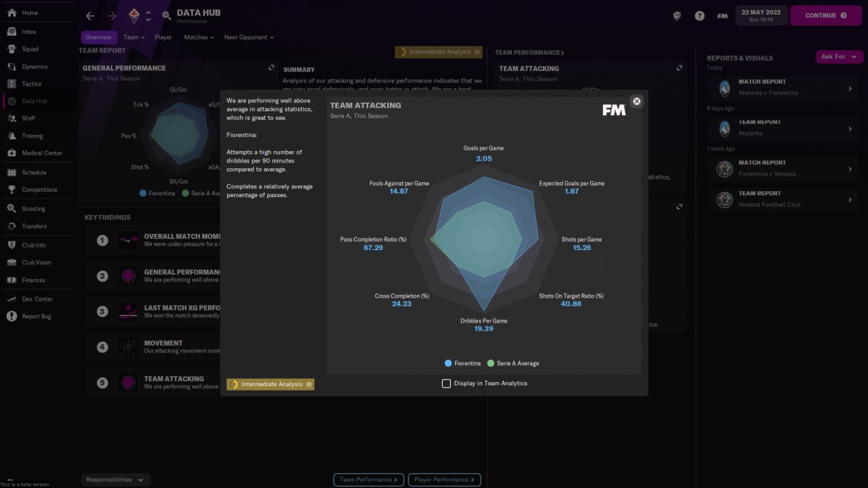Toggle Fiorentina series in popup legend
Screen dimensions: 868x488
tap(462, 363)
